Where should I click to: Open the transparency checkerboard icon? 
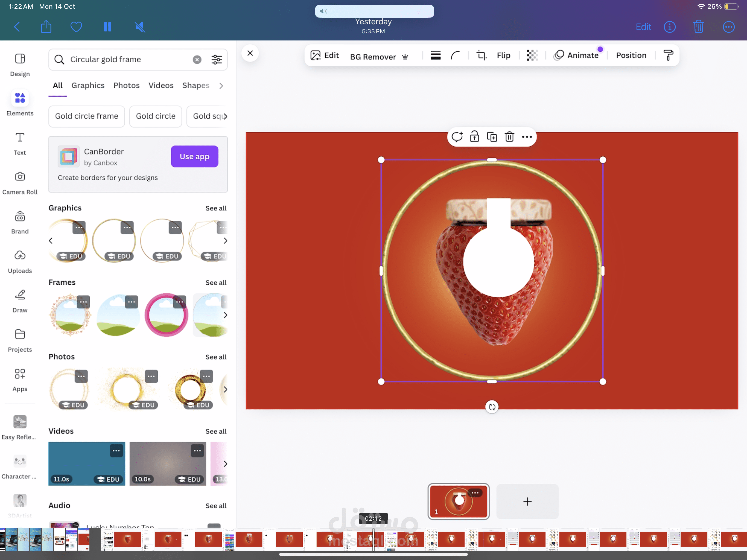pos(532,56)
